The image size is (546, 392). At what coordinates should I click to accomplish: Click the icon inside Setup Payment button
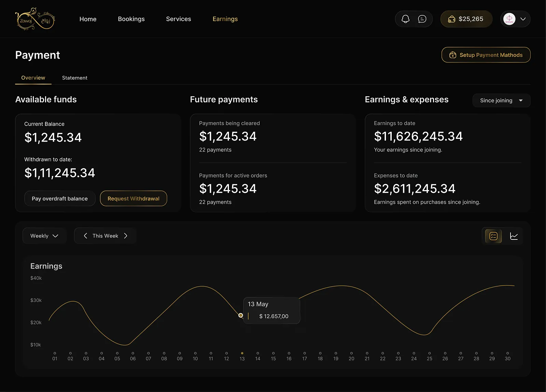[453, 55]
